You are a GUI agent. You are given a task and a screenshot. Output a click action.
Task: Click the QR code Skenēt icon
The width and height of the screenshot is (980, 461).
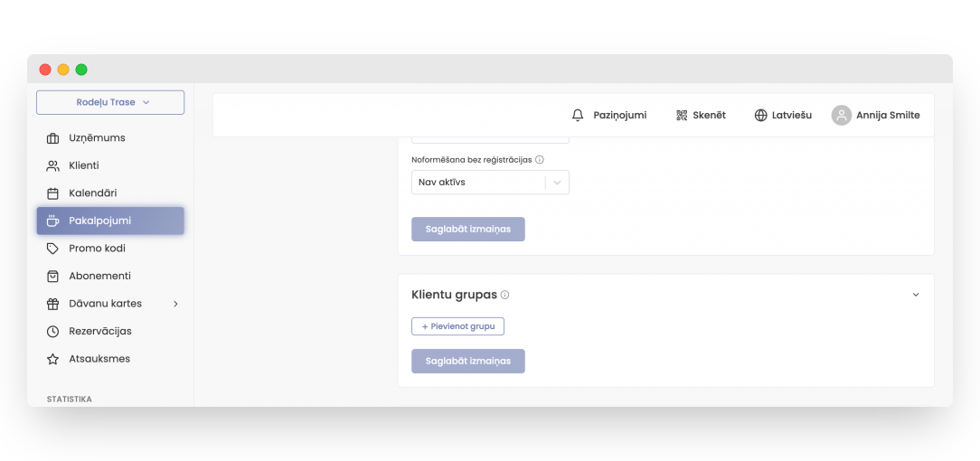pyautogui.click(x=682, y=116)
